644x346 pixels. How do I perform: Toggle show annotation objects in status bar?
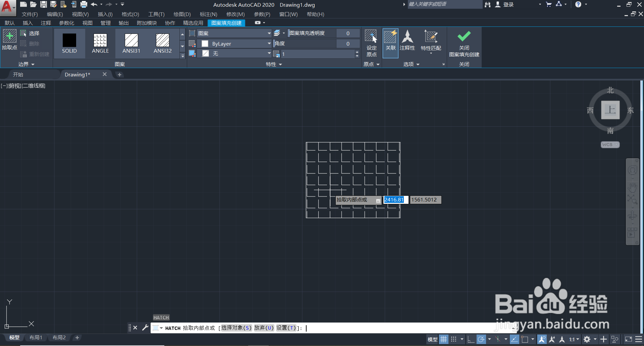542,339
